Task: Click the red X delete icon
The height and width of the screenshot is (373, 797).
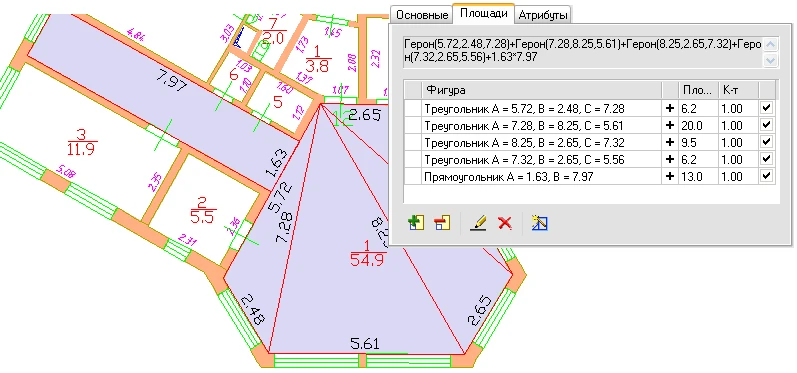Action: click(x=505, y=223)
